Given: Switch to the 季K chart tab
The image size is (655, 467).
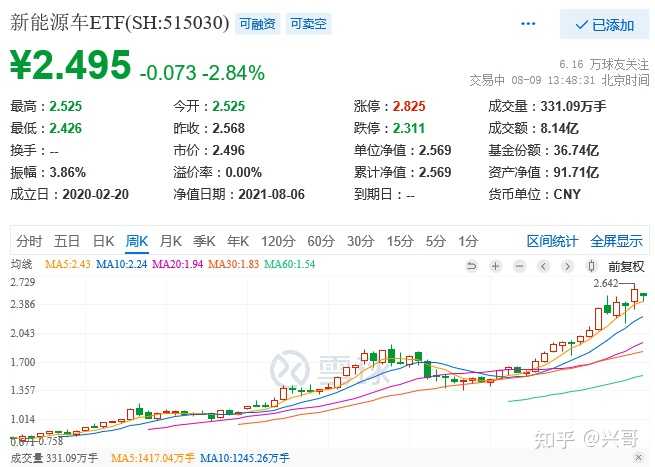Looking at the screenshot, I should point(204,241).
